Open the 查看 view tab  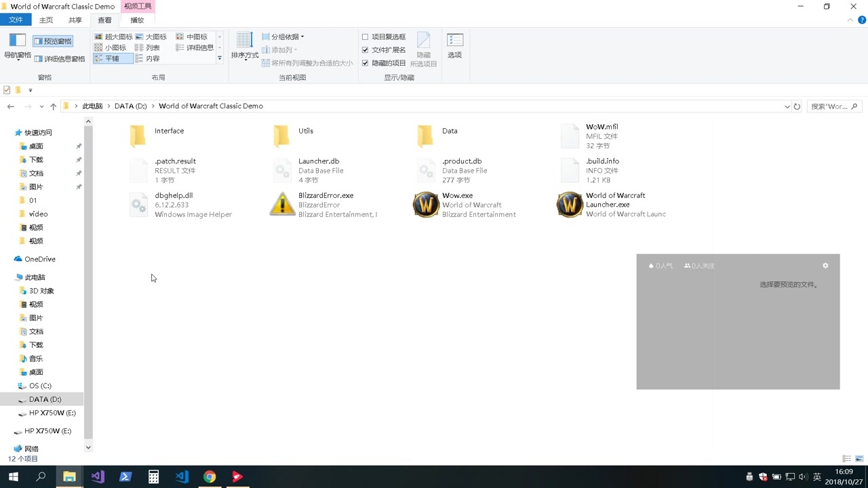coord(104,20)
